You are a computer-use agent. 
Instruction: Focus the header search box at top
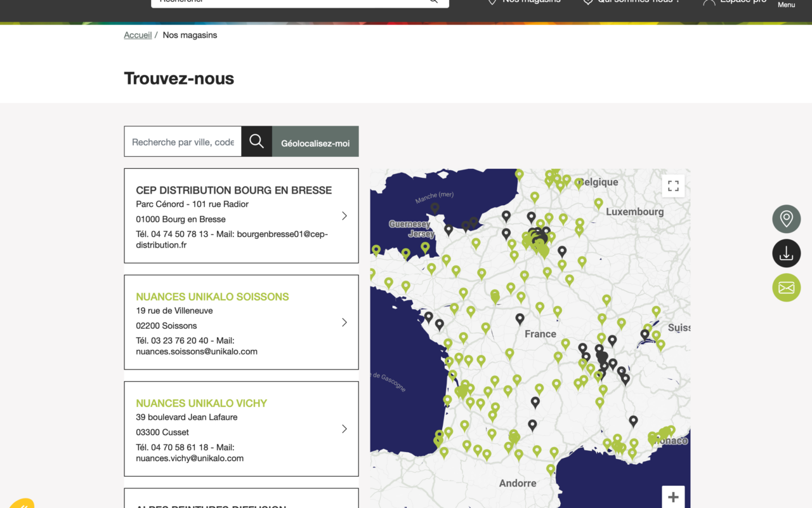pos(300,2)
